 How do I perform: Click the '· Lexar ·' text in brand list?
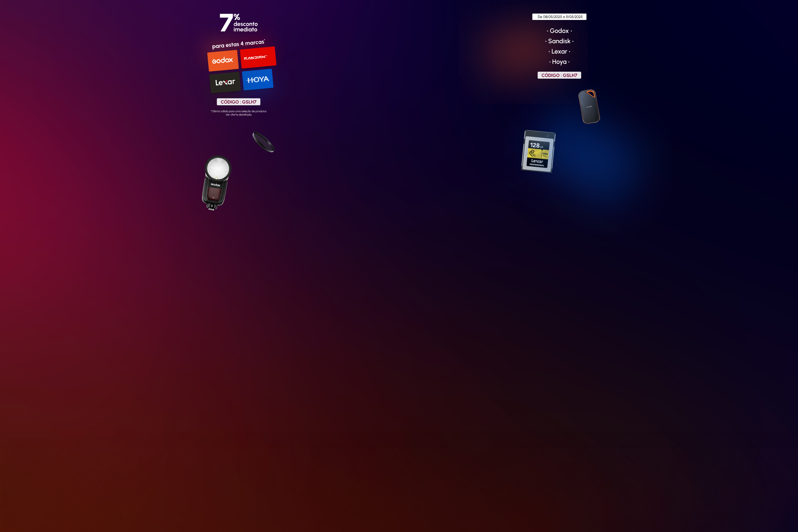click(x=559, y=52)
